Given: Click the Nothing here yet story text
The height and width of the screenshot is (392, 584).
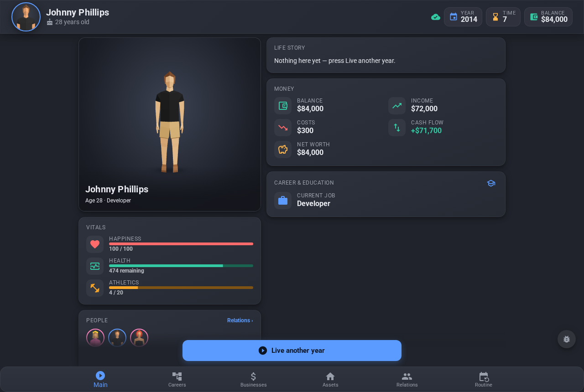Looking at the screenshot, I should 335,61.
